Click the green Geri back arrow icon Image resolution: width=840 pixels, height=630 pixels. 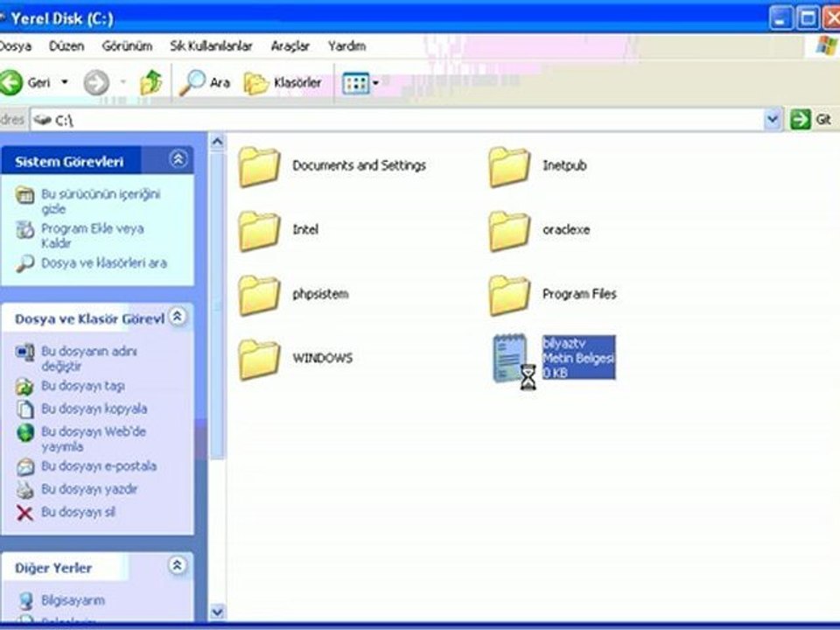(x=10, y=82)
